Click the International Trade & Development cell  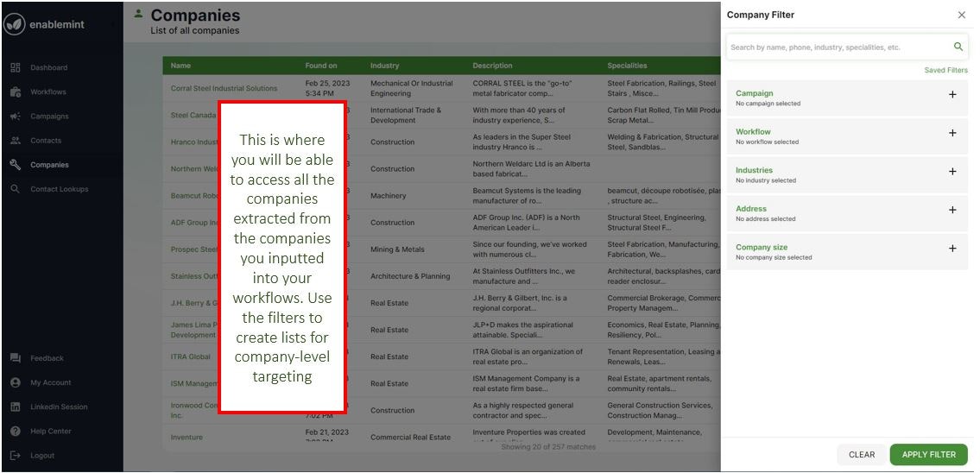click(406, 115)
